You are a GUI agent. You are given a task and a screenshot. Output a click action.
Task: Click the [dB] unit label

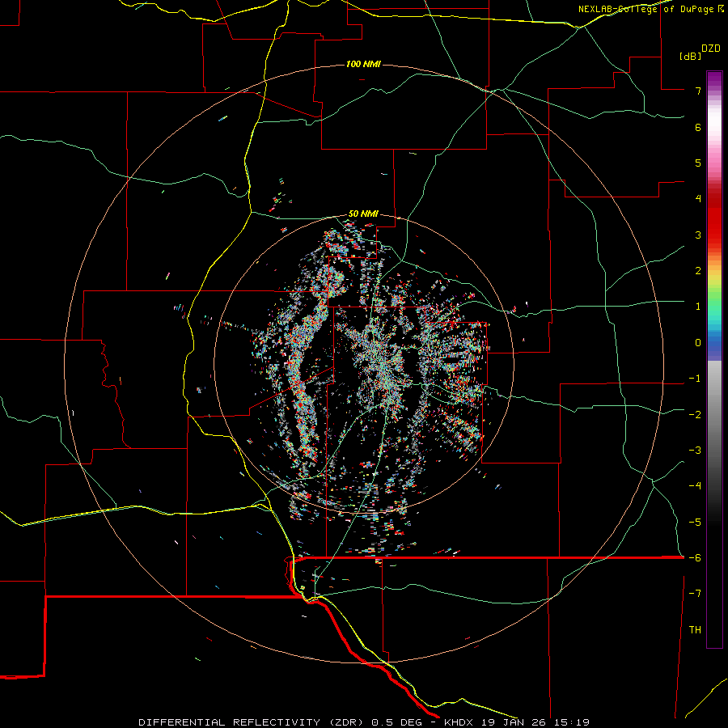tap(691, 56)
